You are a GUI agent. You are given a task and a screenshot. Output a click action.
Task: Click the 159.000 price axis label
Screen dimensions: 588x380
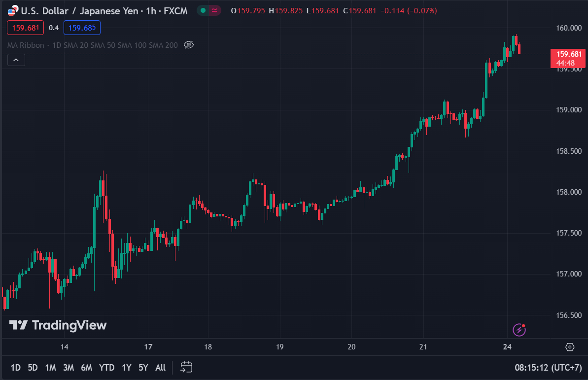[x=569, y=110]
